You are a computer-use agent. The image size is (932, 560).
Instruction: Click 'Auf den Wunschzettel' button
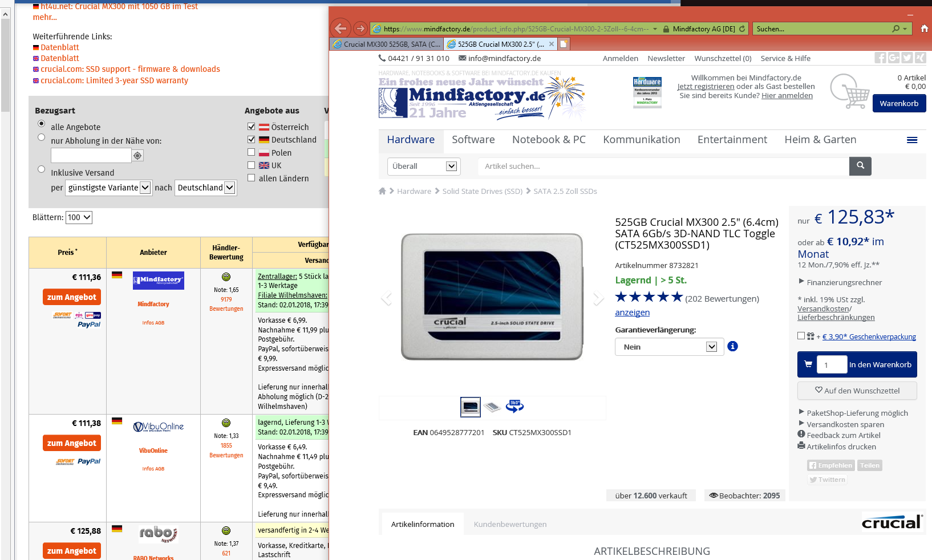tap(857, 391)
